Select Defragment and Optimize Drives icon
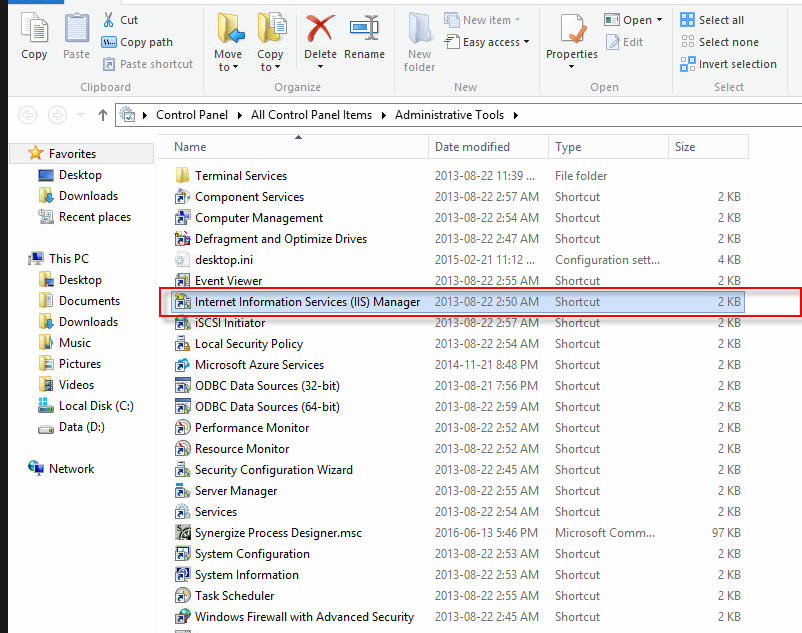This screenshot has height=633, width=802. (183, 239)
